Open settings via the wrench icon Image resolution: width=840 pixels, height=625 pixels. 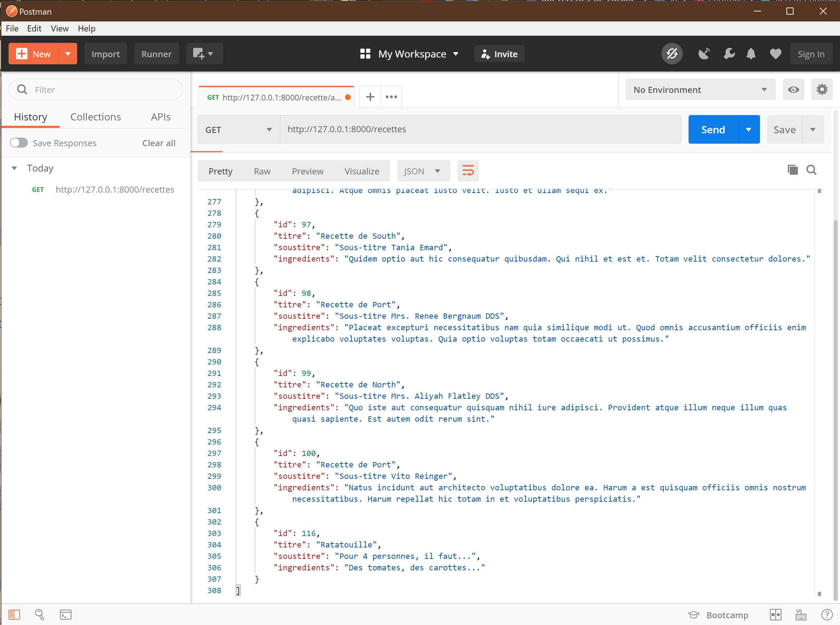click(x=729, y=54)
